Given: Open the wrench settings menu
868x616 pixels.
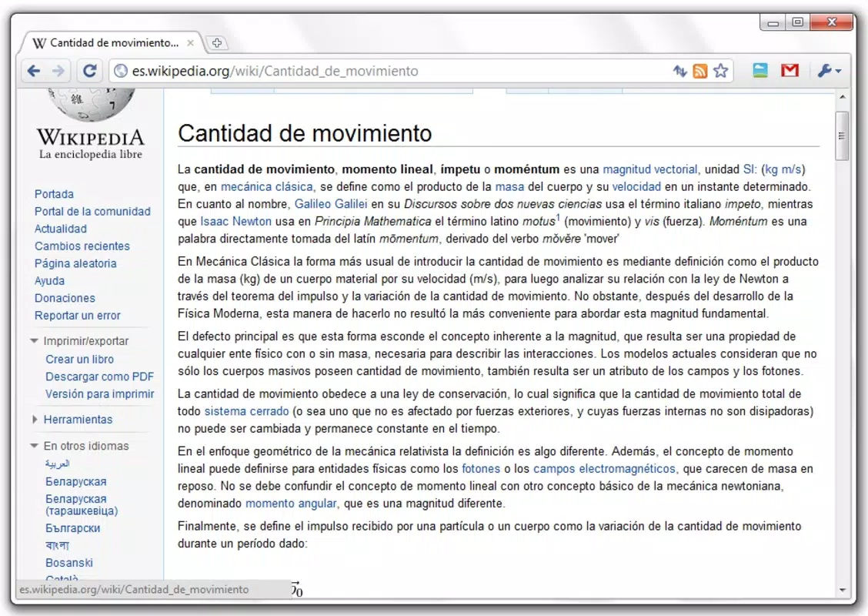Looking at the screenshot, I should point(829,71).
